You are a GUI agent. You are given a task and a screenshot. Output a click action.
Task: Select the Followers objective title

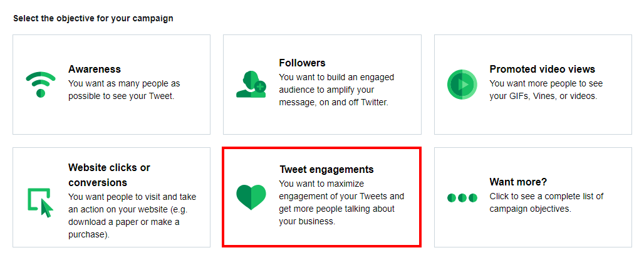point(302,63)
